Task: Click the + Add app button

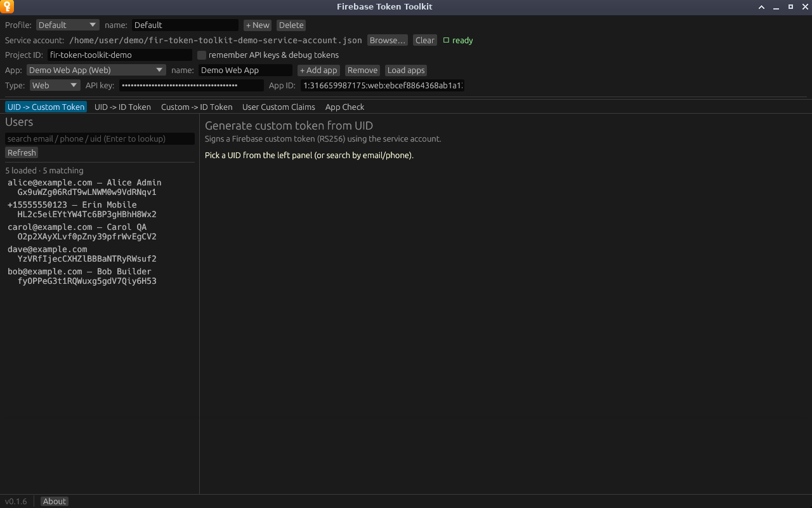Action: point(318,70)
